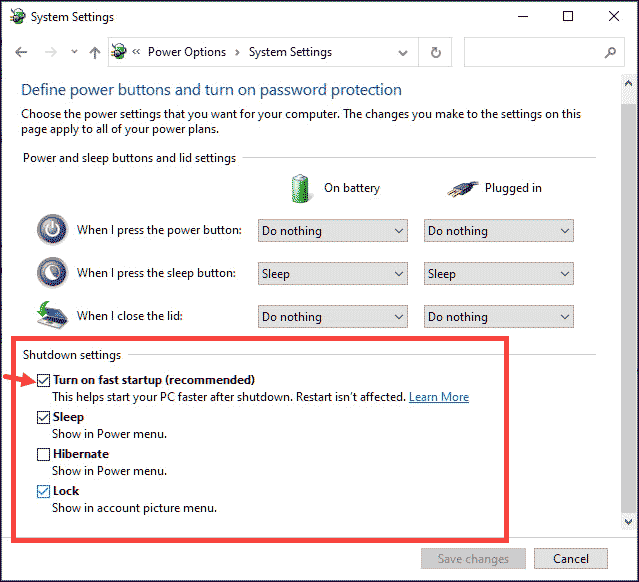Screen dimensions: 639x582
Task: Open sleep button Plugged in dropdown
Action: coord(499,274)
